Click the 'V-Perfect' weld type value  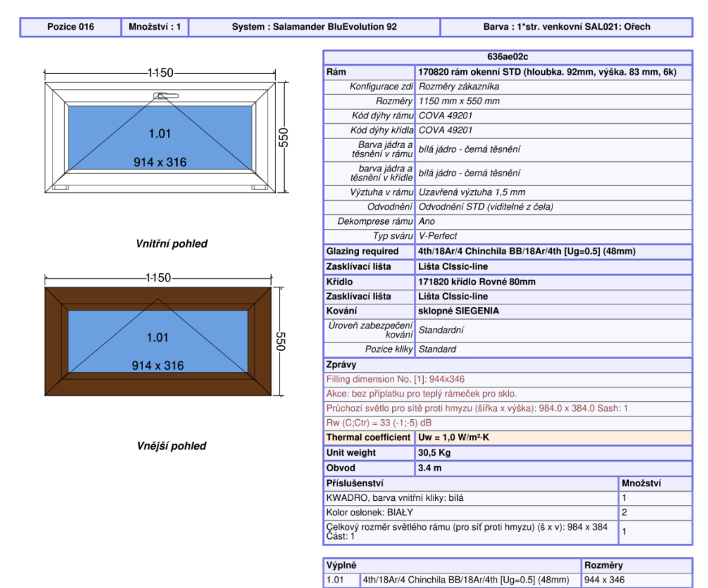(x=438, y=236)
